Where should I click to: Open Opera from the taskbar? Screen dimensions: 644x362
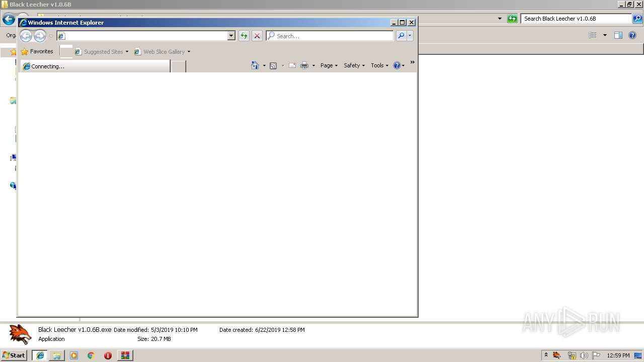tap(108, 355)
